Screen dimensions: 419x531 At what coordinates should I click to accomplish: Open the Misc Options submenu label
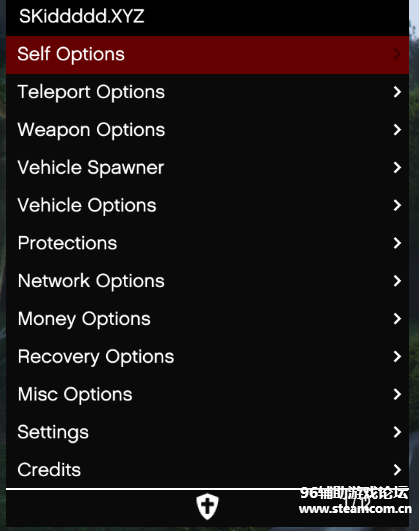(75, 395)
